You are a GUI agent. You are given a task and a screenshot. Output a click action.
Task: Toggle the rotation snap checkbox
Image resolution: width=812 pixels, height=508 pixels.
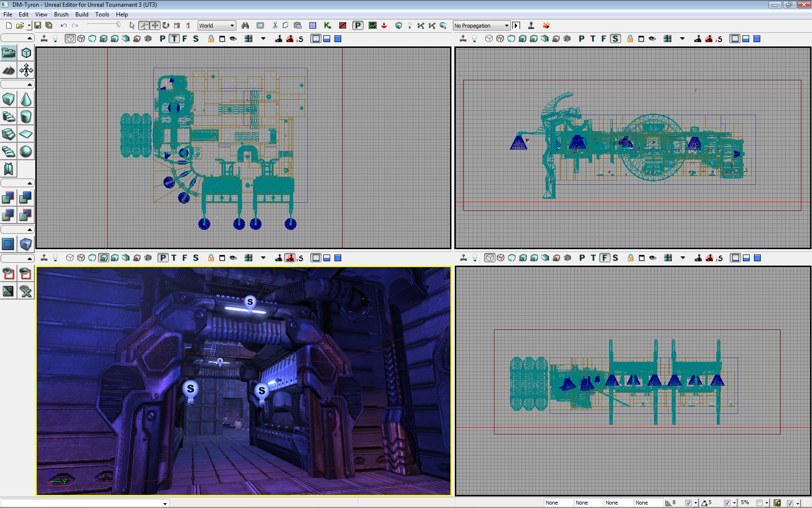tap(727, 503)
